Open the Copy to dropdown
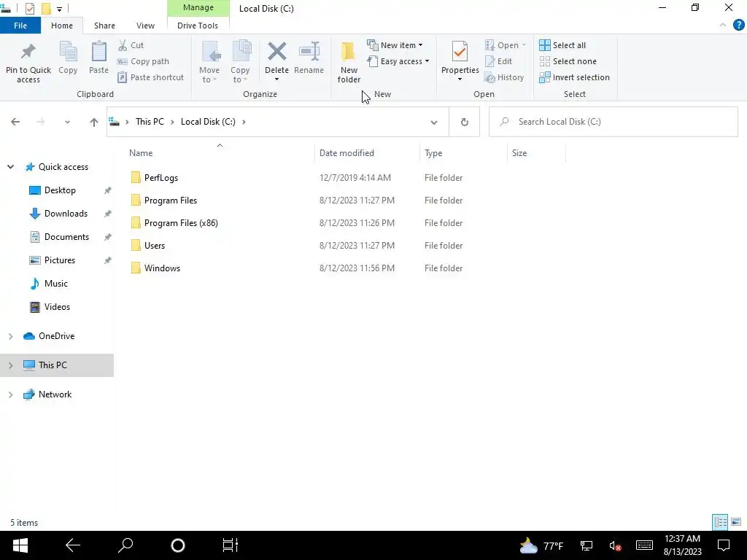Image resolution: width=747 pixels, height=560 pixels. [240, 62]
